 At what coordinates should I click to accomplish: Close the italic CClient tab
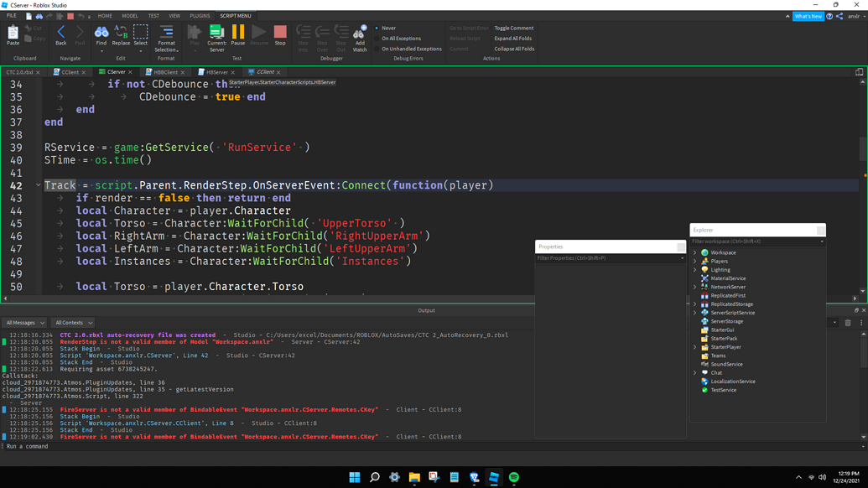point(278,72)
